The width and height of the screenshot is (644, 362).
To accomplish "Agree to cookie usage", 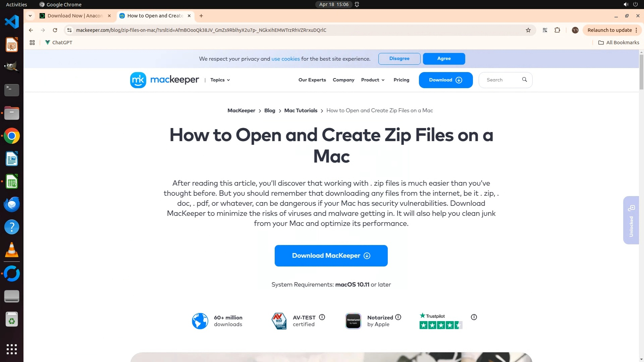I will pyautogui.click(x=444, y=59).
